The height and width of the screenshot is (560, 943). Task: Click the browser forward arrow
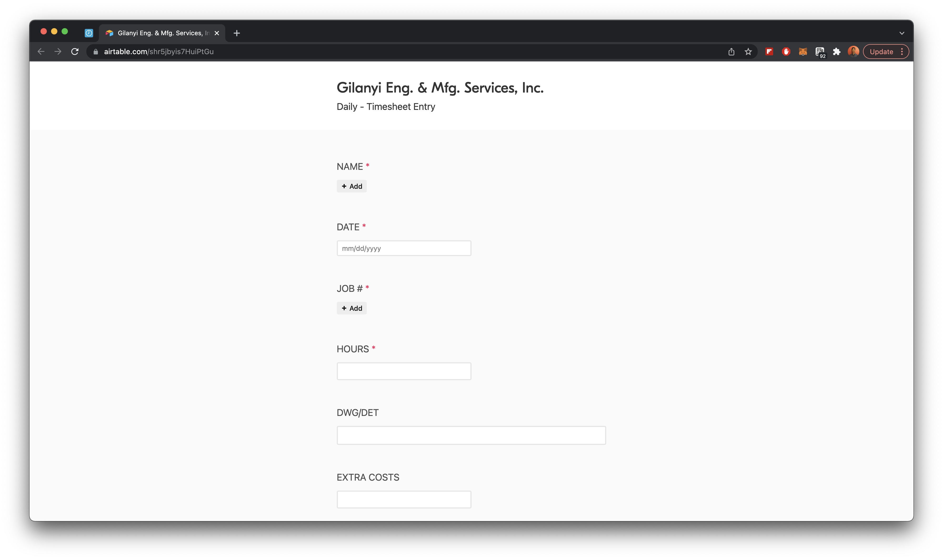pyautogui.click(x=58, y=52)
